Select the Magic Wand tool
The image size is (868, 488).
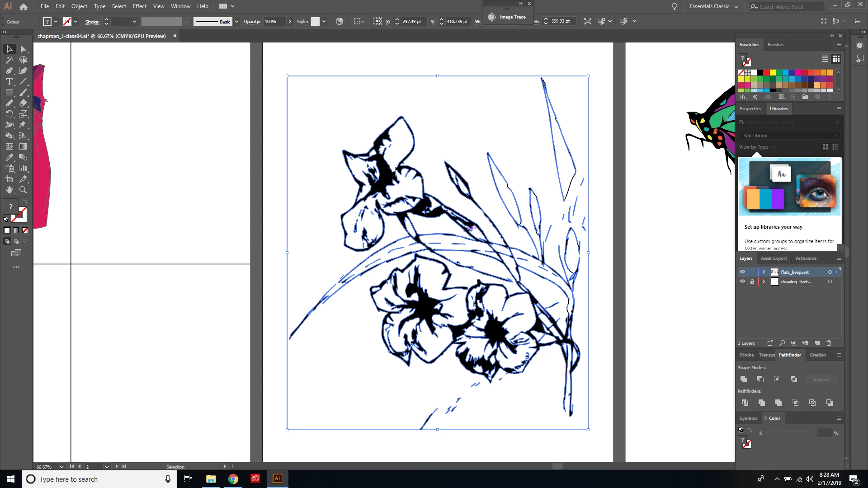(x=9, y=60)
